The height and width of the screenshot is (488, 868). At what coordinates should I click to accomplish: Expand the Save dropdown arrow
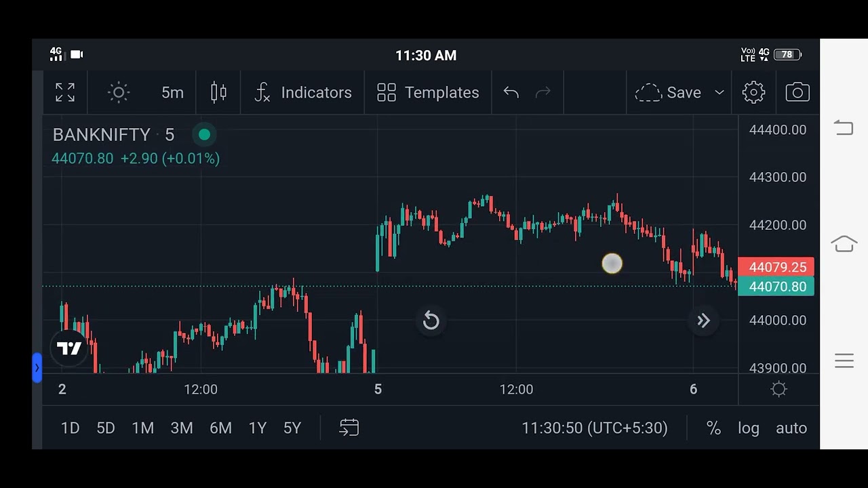719,93
